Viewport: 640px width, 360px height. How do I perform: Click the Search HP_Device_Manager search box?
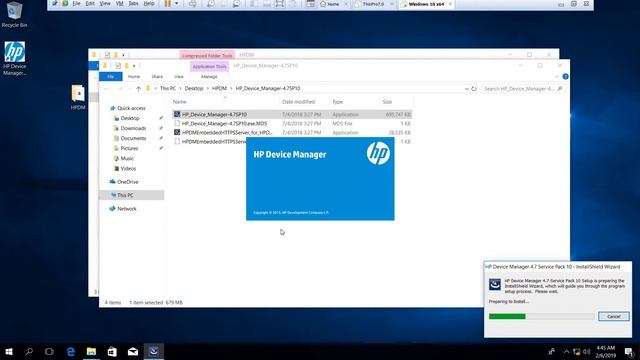[x=523, y=89]
